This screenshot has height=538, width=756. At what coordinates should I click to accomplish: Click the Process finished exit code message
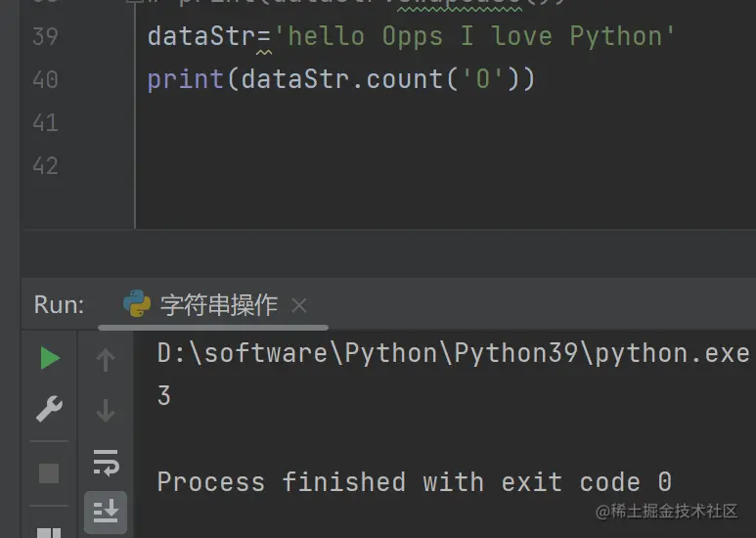coord(414,482)
